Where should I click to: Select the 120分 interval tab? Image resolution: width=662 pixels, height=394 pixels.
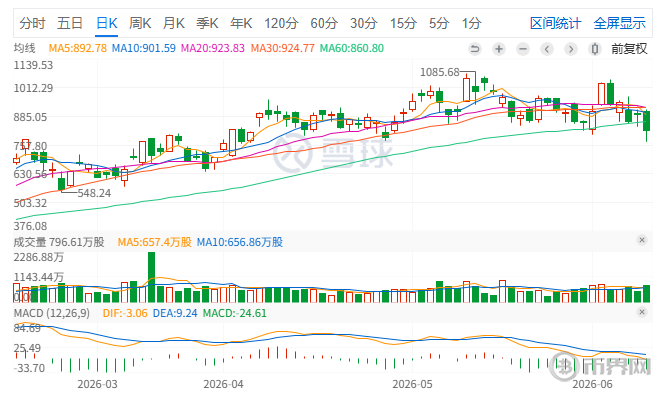[x=281, y=23]
